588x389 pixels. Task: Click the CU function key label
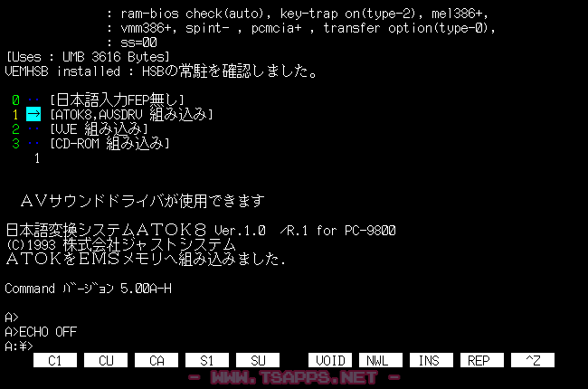coord(106,360)
